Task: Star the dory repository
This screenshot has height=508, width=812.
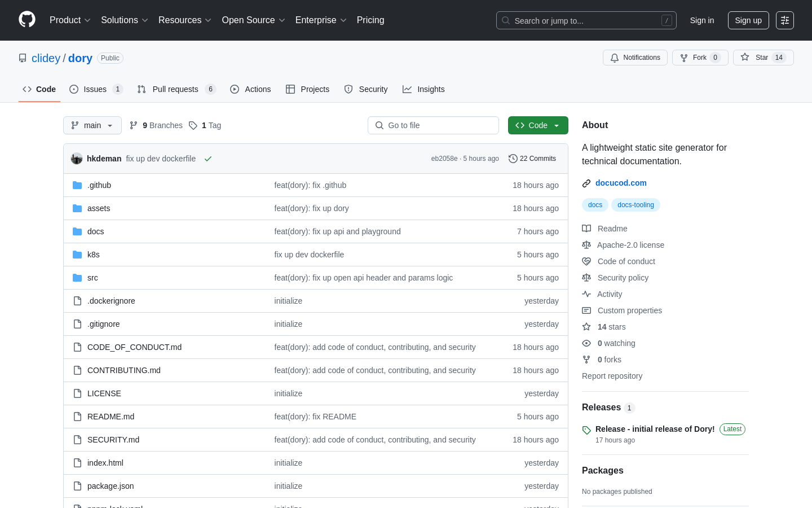Action: pyautogui.click(x=763, y=58)
